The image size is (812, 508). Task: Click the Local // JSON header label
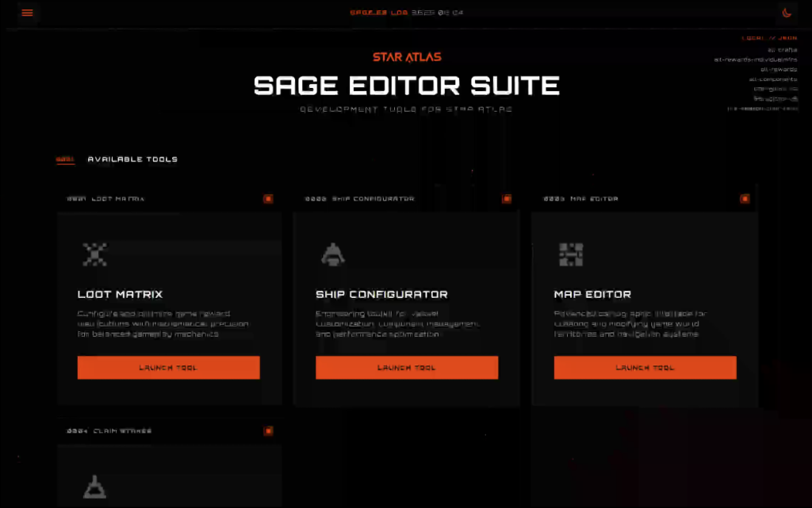click(768, 38)
